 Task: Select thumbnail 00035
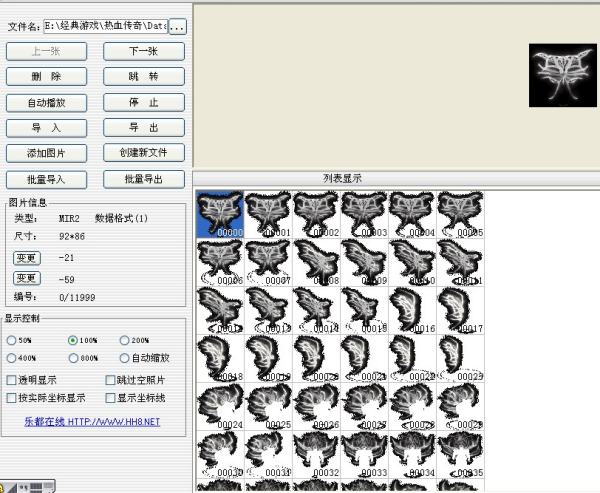pos(460,455)
